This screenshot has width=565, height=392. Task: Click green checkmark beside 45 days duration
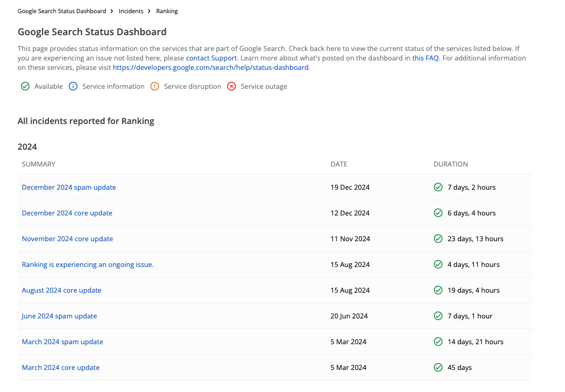(438, 367)
